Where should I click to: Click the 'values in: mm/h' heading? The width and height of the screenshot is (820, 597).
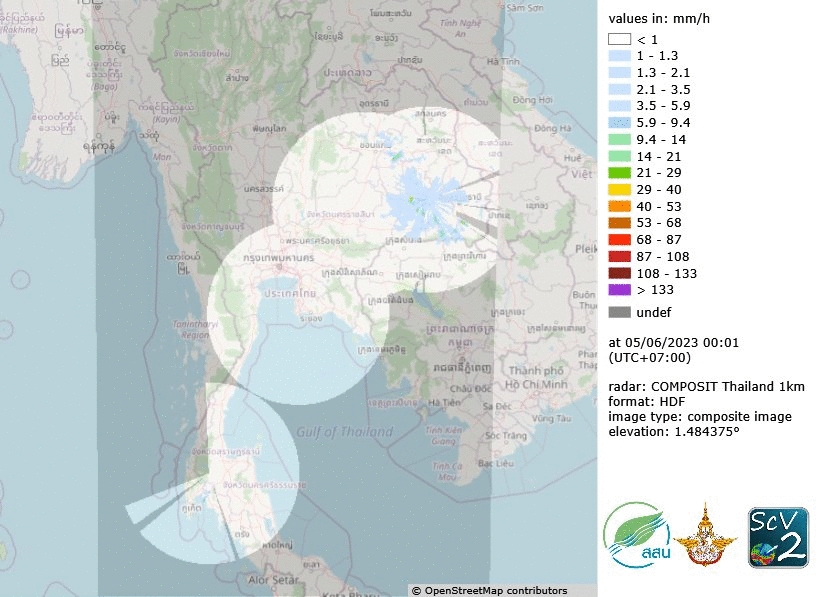(x=658, y=16)
